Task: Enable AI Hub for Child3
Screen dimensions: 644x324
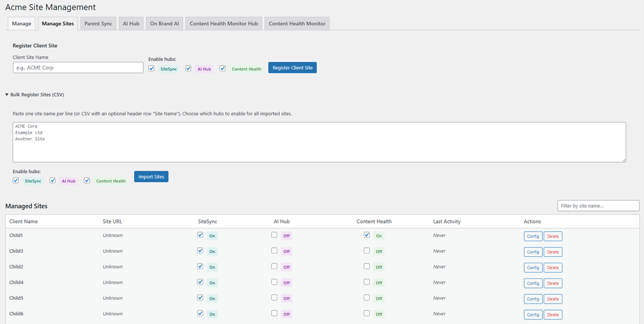Action: (x=274, y=250)
